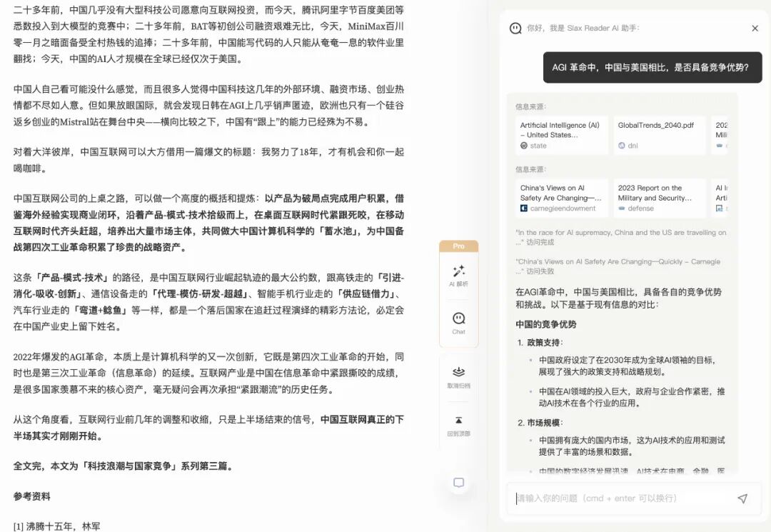
Task: Open source card Artificial Intelligence (AI) – United States
Action: pyautogui.click(x=562, y=135)
